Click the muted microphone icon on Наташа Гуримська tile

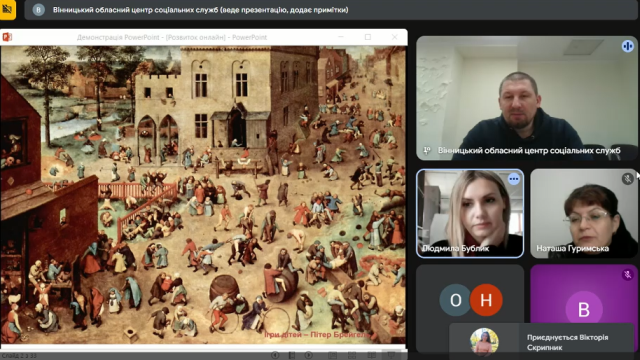point(628,179)
